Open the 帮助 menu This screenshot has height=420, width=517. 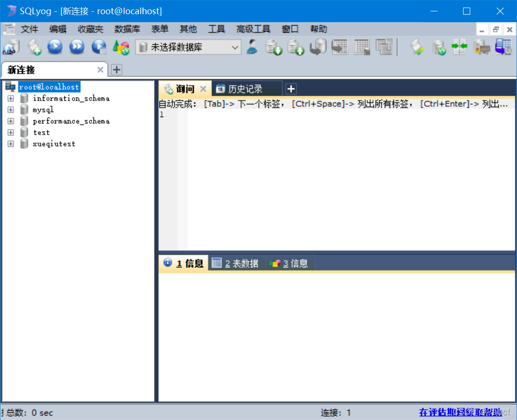coord(319,29)
